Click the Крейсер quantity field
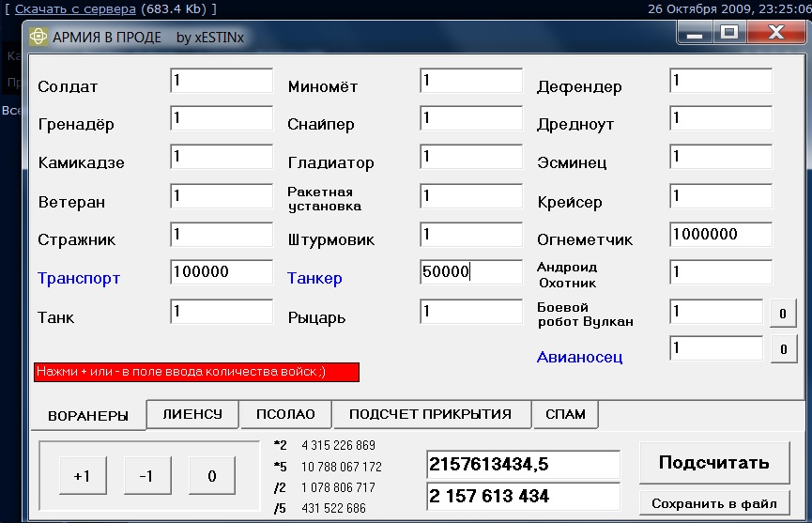 [x=721, y=196]
